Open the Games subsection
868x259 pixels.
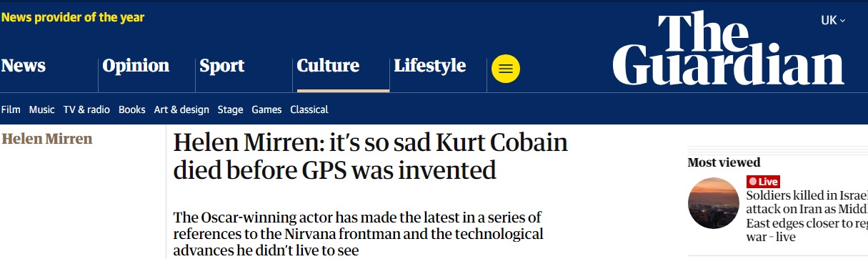(x=266, y=109)
